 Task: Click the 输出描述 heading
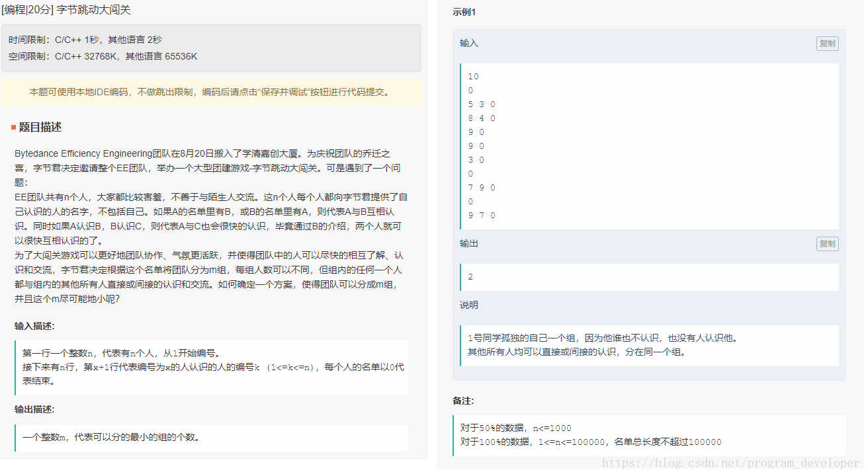34,409
